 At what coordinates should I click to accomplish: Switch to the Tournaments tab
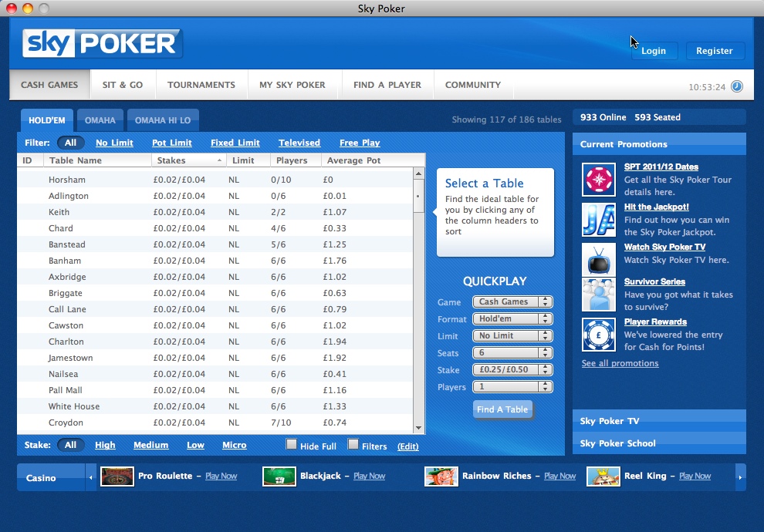pos(201,85)
